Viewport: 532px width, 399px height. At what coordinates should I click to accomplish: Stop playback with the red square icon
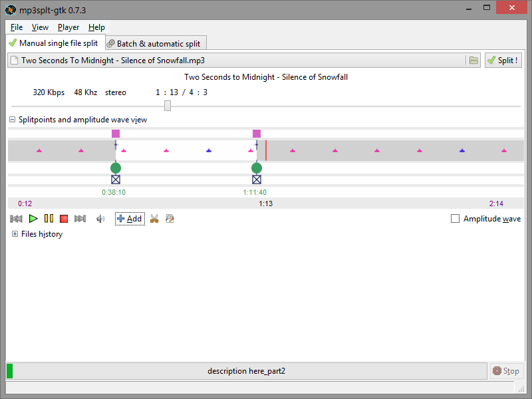point(64,219)
